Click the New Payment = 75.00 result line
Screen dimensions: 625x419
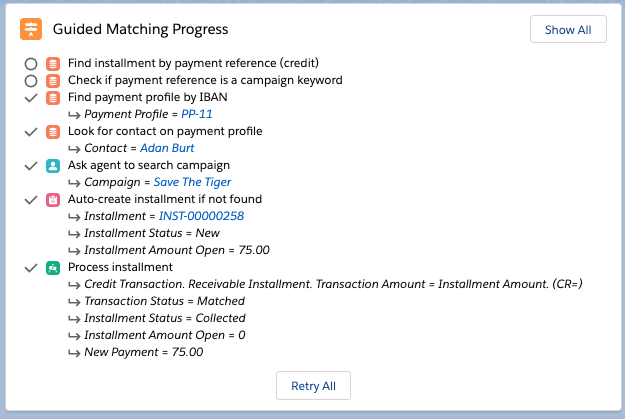click(143, 352)
